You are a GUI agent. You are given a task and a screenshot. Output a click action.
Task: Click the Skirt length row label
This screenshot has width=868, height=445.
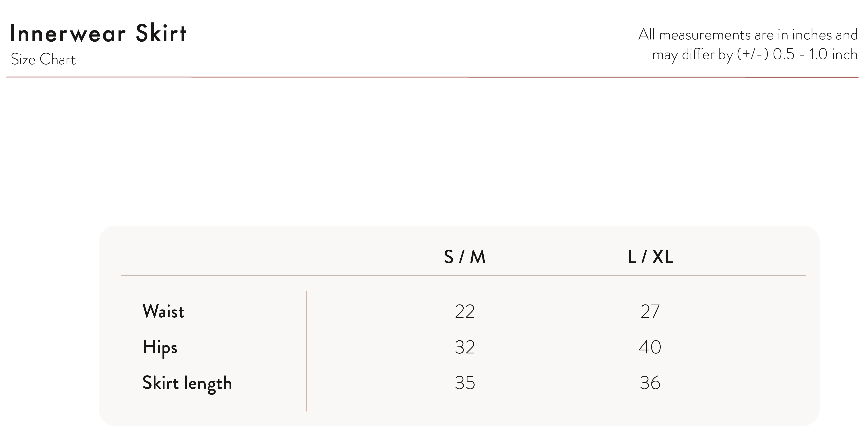point(187,383)
